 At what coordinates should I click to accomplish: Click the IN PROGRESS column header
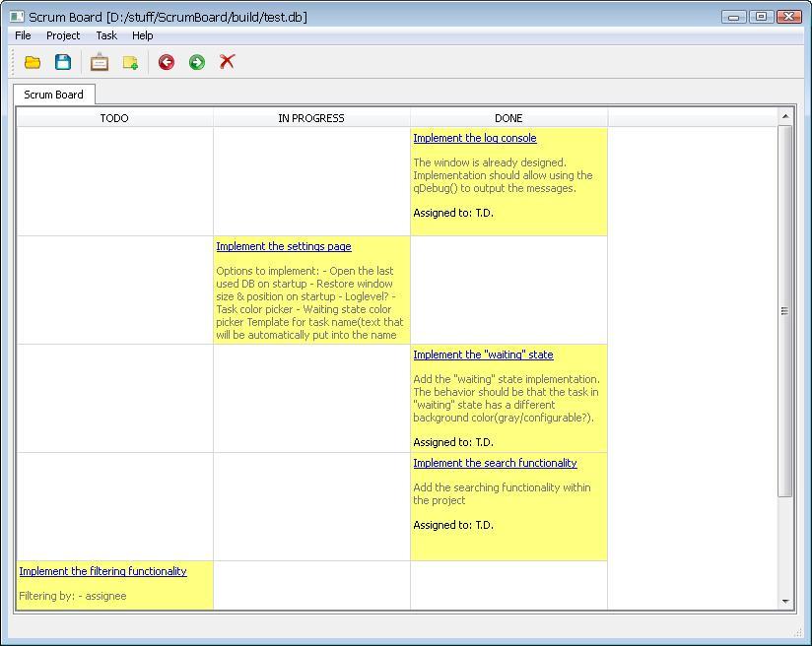pyautogui.click(x=311, y=118)
